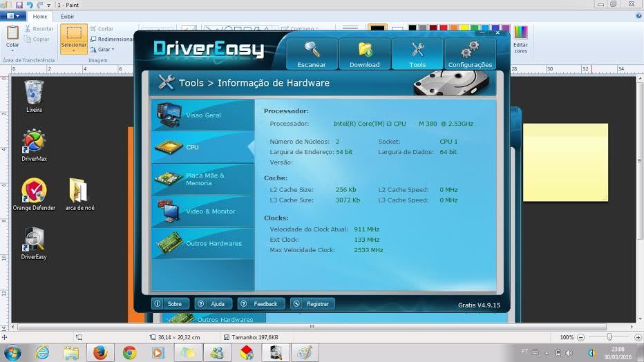Click the Recortar scissors command

[x=39, y=29]
